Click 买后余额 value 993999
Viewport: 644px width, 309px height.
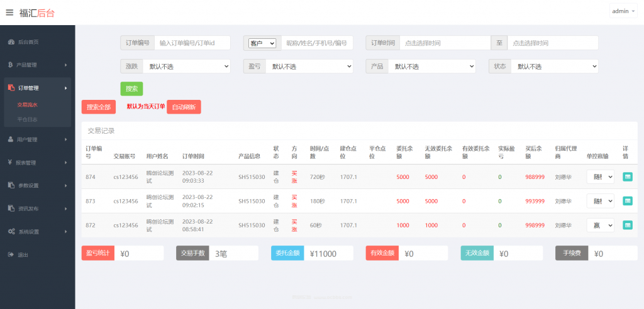click(x=535, y=201)
